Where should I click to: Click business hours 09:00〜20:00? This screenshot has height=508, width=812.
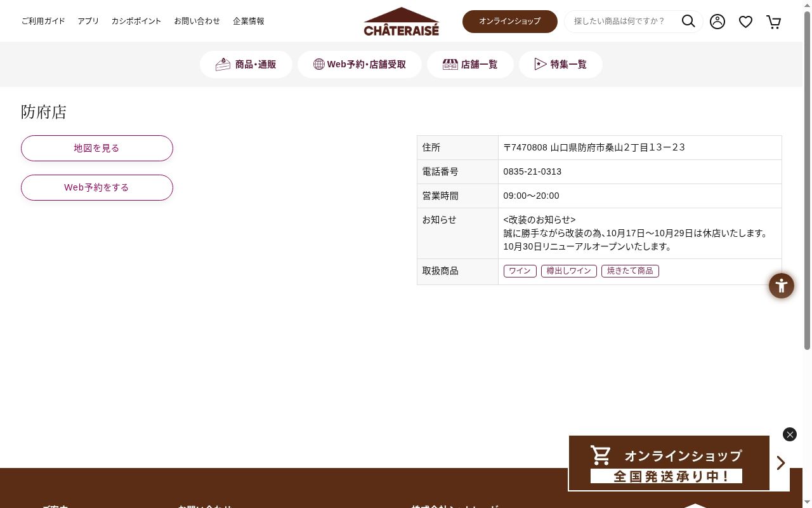[x=532, y=196]
